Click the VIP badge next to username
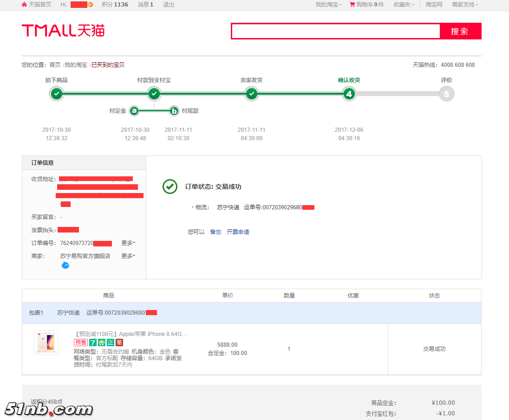 (91, 5)
